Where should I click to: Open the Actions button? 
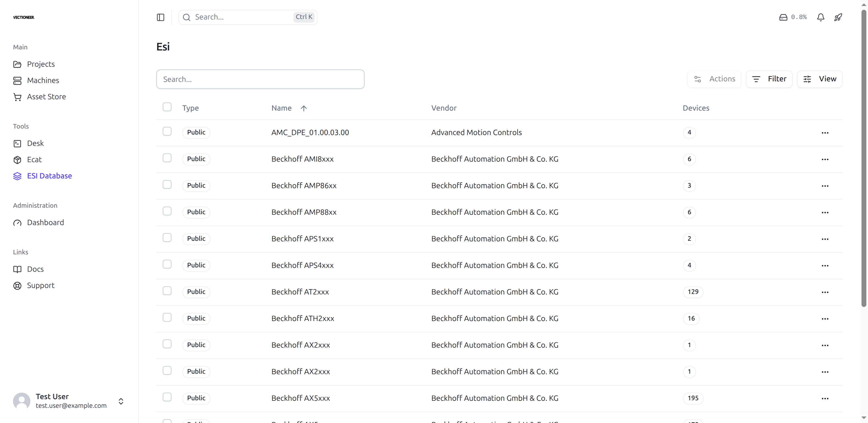714,79
